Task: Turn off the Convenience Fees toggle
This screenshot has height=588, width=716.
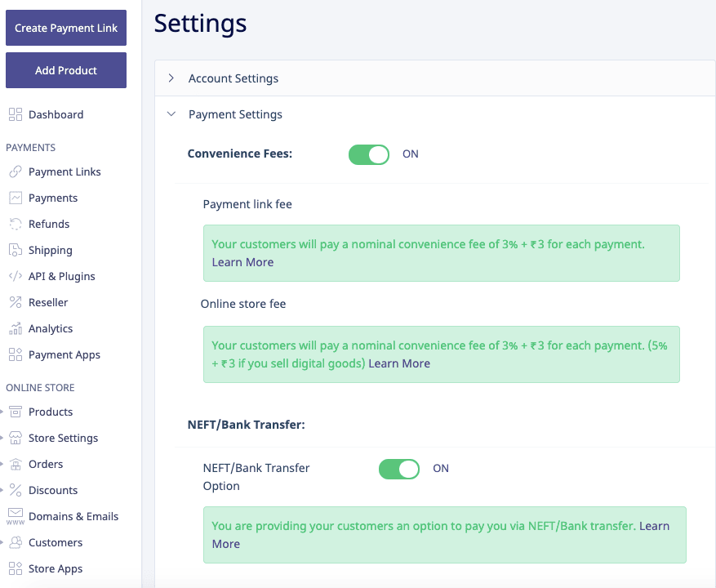Action: coord(369,154)
